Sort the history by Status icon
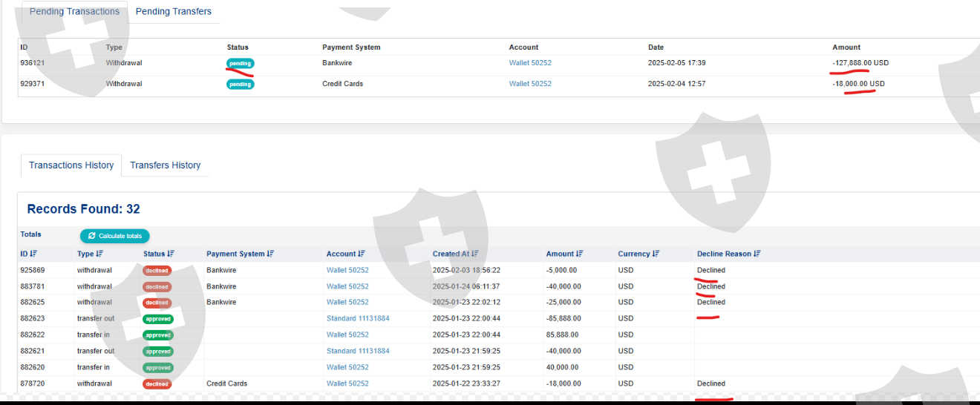 [171, 254]
